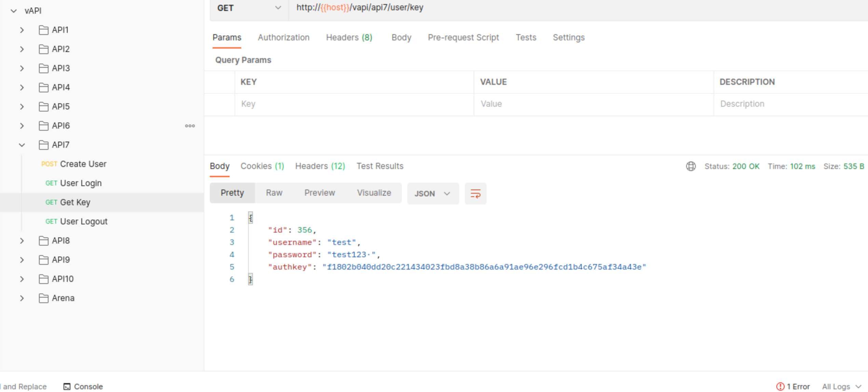
Task: Click the query param Key input field
Action: [354, 104]
